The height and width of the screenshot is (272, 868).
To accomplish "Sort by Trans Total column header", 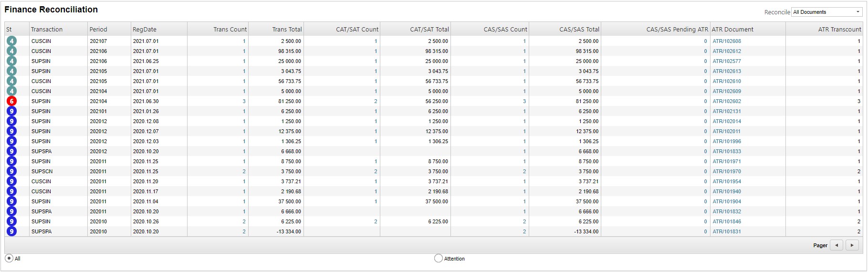I will tap(287, 29).
